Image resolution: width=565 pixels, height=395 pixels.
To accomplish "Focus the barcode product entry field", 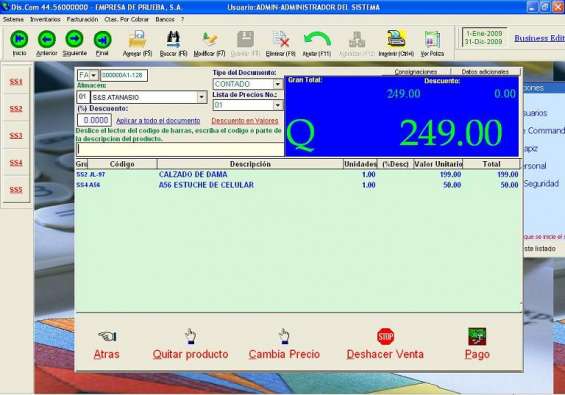I will point(180,150).
